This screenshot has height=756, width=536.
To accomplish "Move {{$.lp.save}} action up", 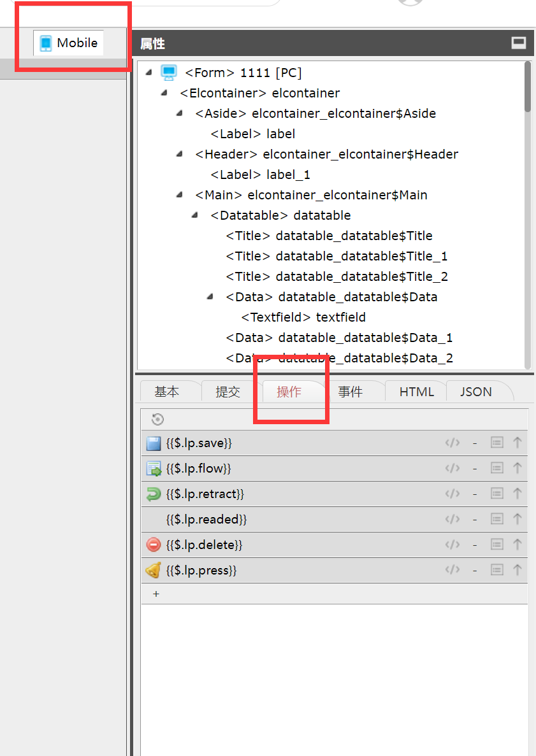I will tap(517, 443).
